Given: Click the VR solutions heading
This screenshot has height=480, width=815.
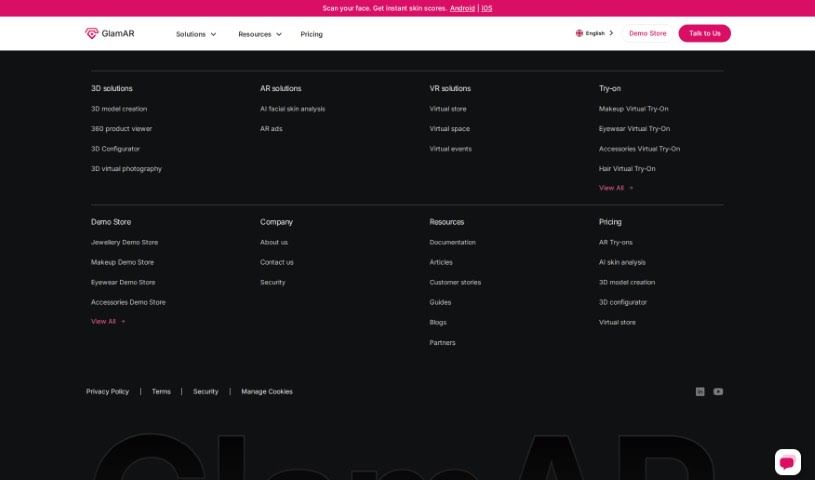Looking at the screenshot, I should [450, 88].
